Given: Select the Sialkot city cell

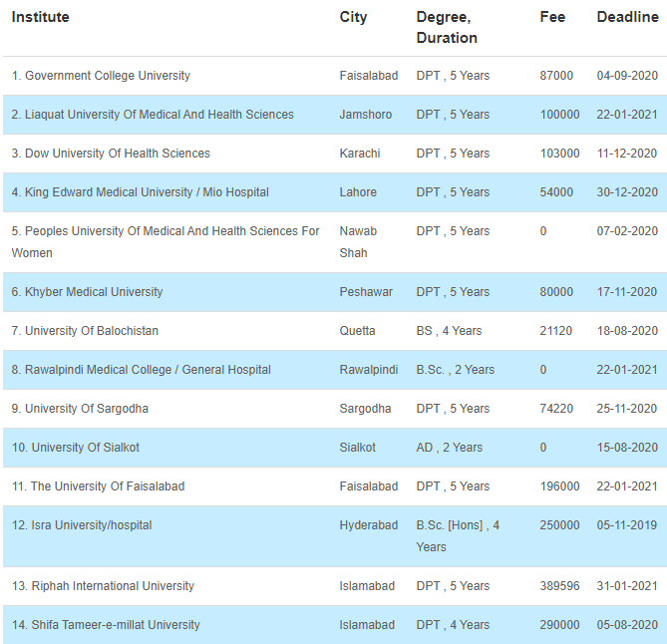Looking at the screenshot, I should tap(358, 448).
